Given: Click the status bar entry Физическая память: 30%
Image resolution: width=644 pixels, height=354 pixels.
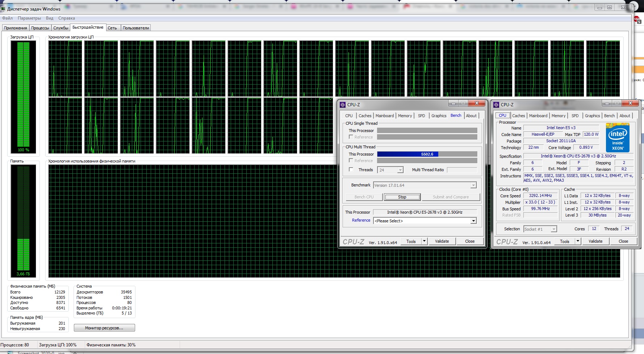Looking at the screenshot, I should [x=111, y=345].
